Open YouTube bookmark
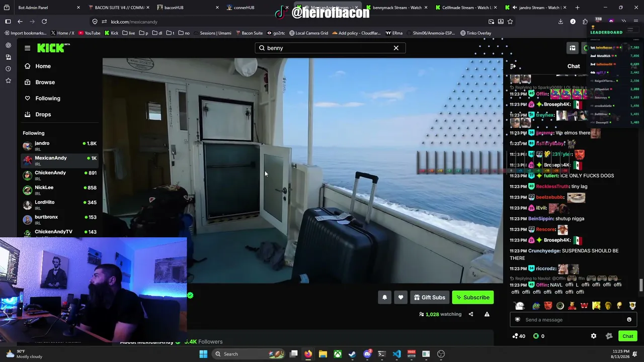 point(89,33)
